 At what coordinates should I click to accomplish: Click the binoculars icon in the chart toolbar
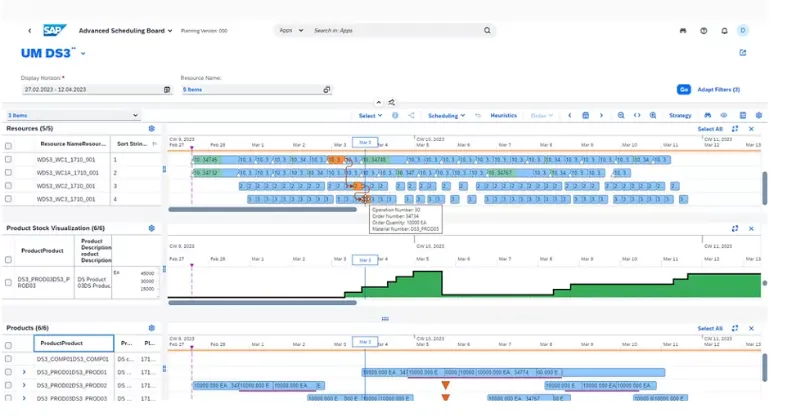[707, 116]
